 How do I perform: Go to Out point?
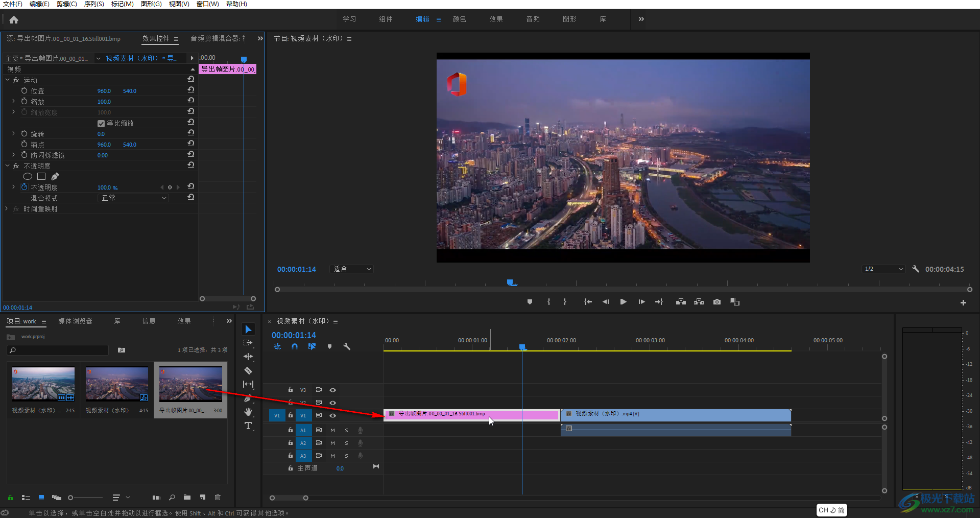pyautogui.click(x=659, y=302)
